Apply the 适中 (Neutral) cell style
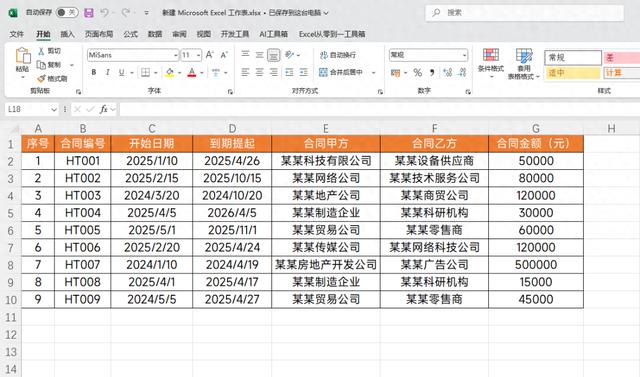 (x=573, y=73)
